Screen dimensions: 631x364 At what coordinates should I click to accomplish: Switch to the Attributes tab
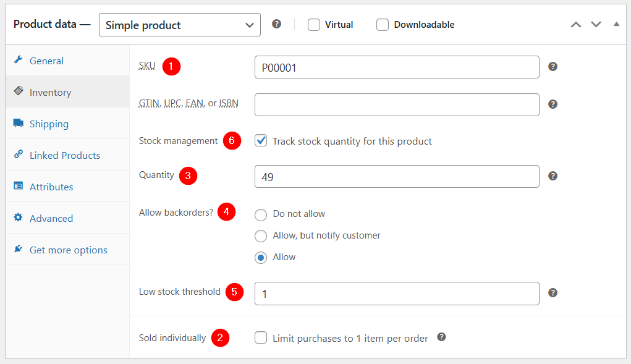51,187
